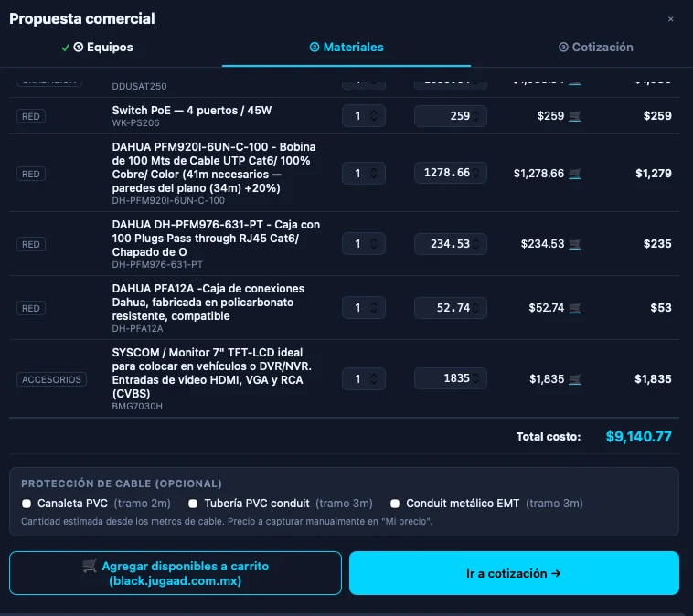Edit price field showing 259

point(450,116)
